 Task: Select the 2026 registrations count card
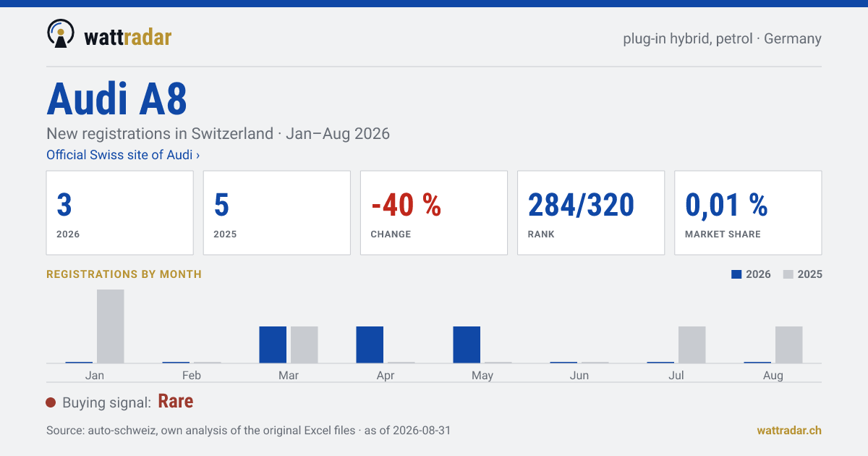120,213
